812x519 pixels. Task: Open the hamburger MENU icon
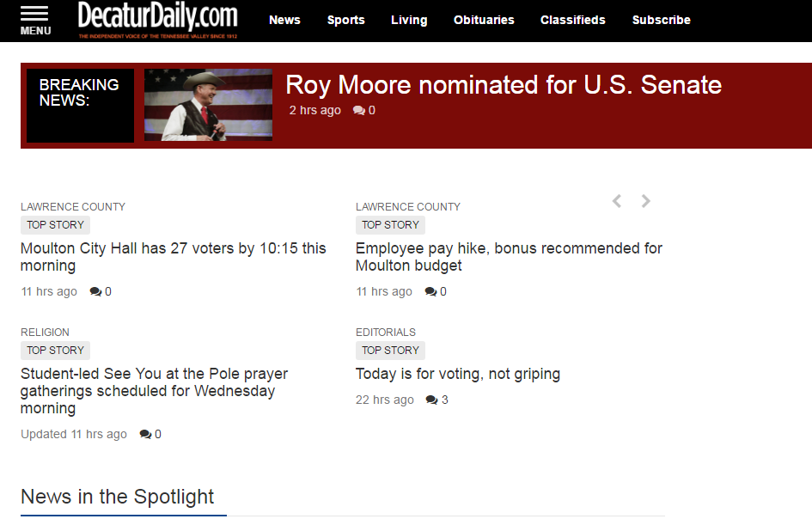tap(35, 19)
